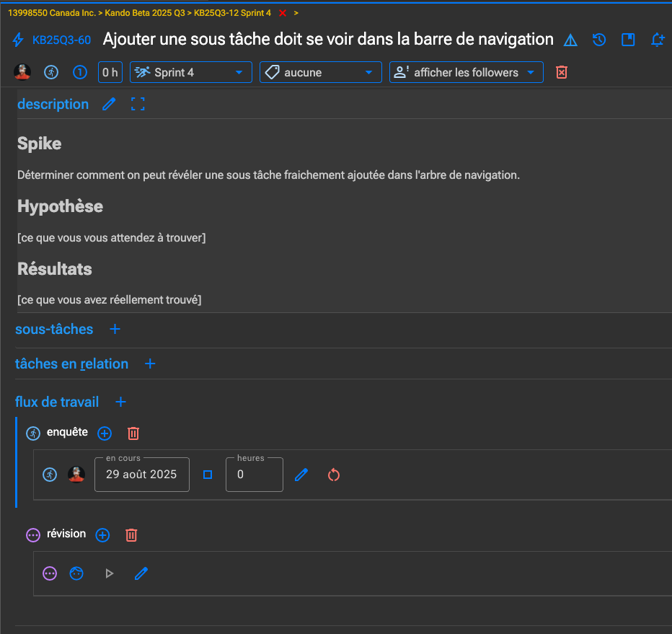Open the task history clock icon

point(599,40)
